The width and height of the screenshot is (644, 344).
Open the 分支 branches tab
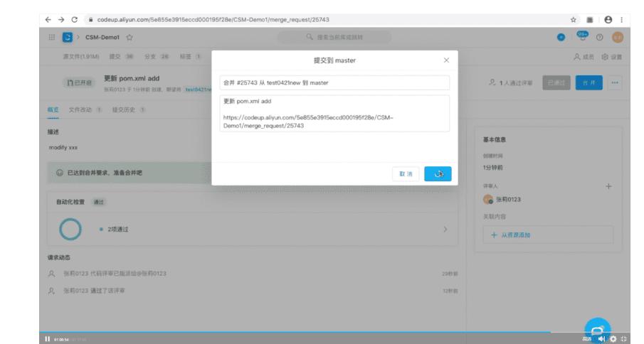[157, 57]
